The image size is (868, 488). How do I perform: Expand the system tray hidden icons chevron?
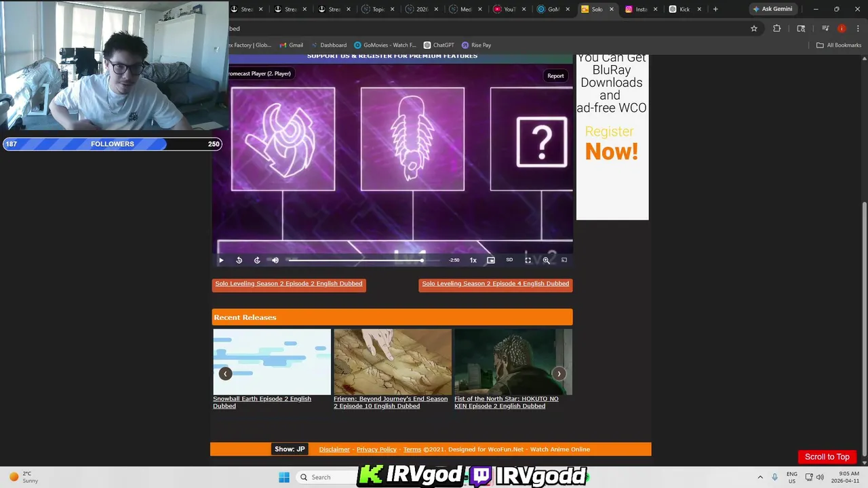(x=760, y=477)
